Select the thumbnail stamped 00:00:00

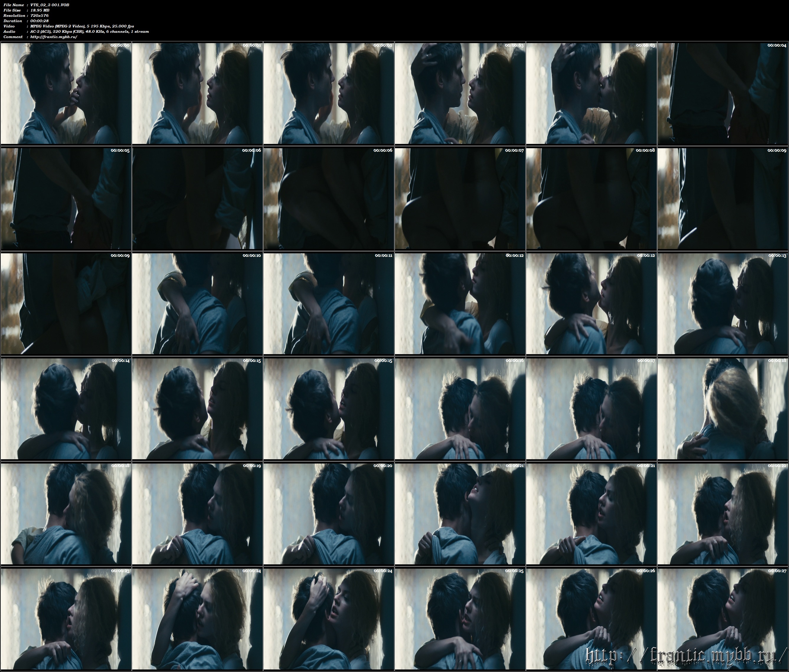click(x=66, y=93)
